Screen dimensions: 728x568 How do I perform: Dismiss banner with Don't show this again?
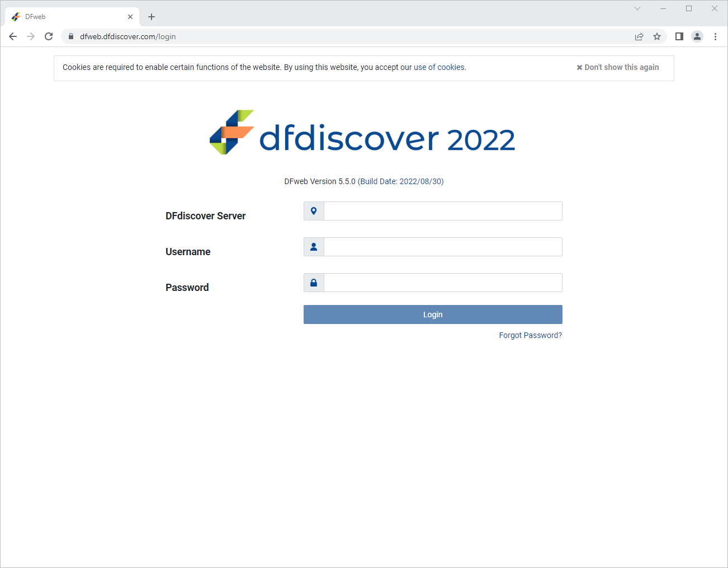point(617,67)
